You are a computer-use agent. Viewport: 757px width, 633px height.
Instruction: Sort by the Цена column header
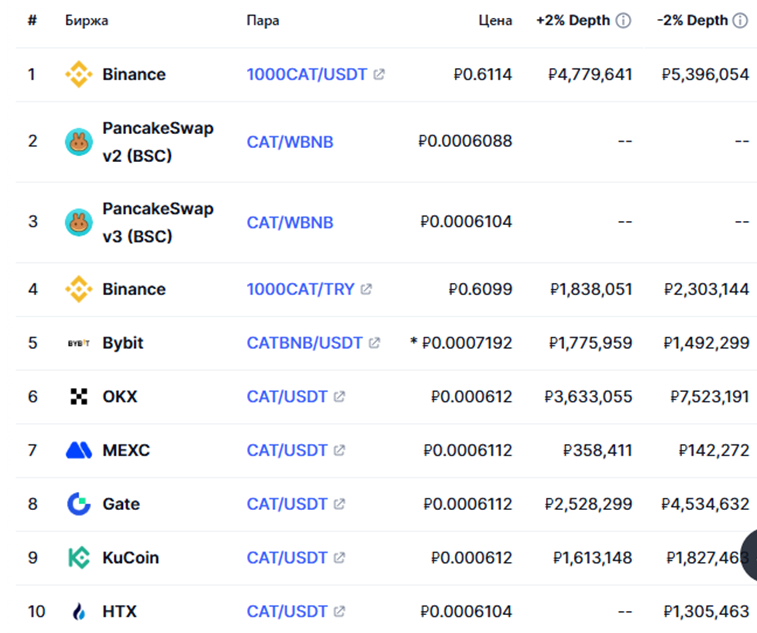point(495,20)
